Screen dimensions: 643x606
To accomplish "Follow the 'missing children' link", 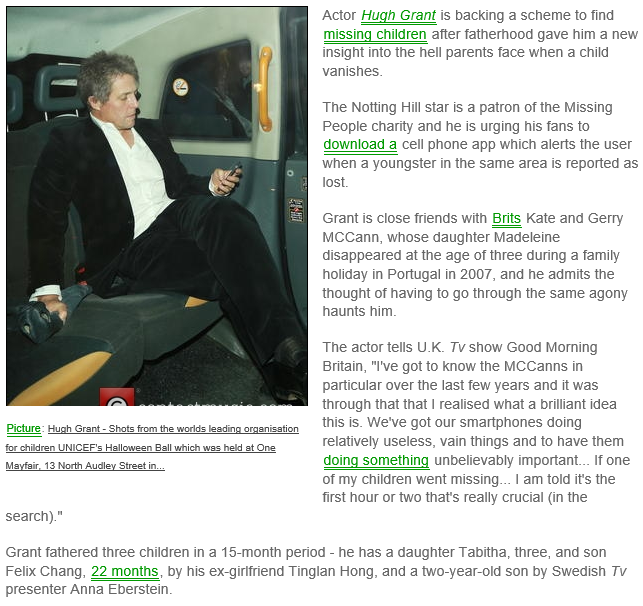I will [375, 34].
